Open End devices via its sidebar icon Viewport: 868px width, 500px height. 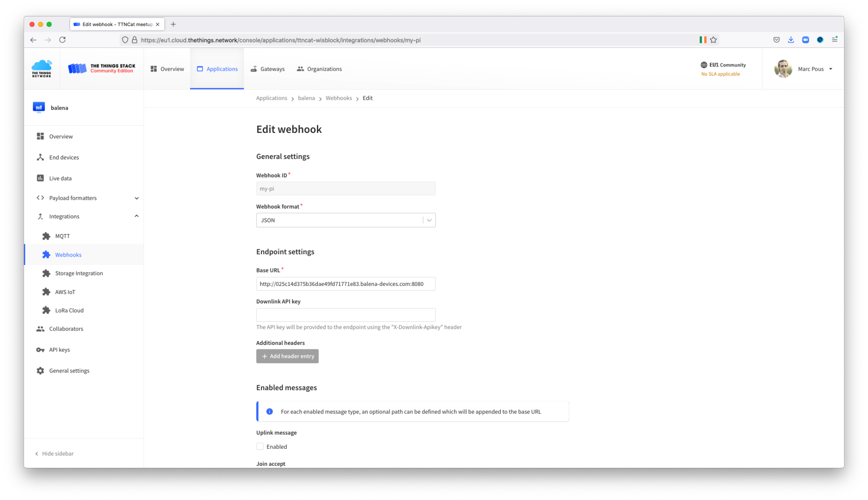(40, 157)
